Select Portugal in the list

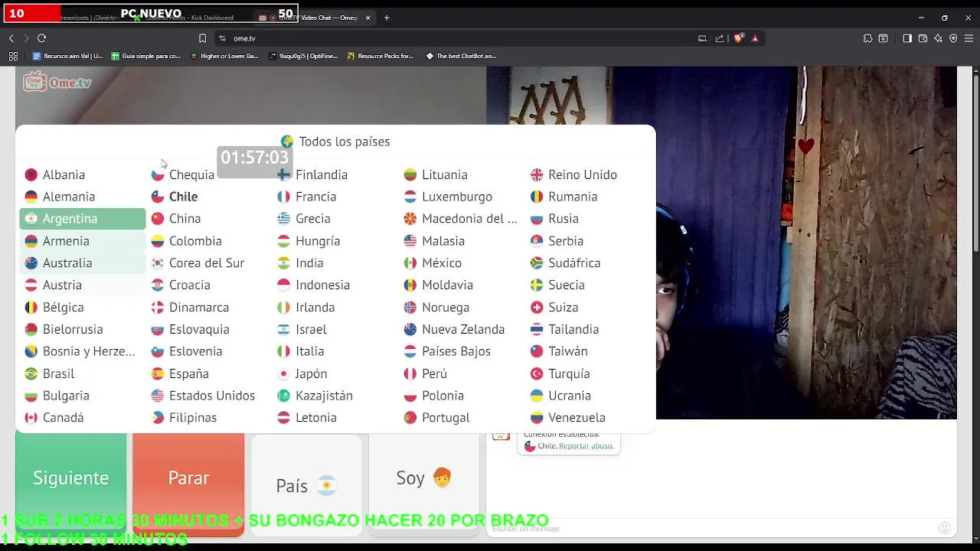[x=462, y=418]
